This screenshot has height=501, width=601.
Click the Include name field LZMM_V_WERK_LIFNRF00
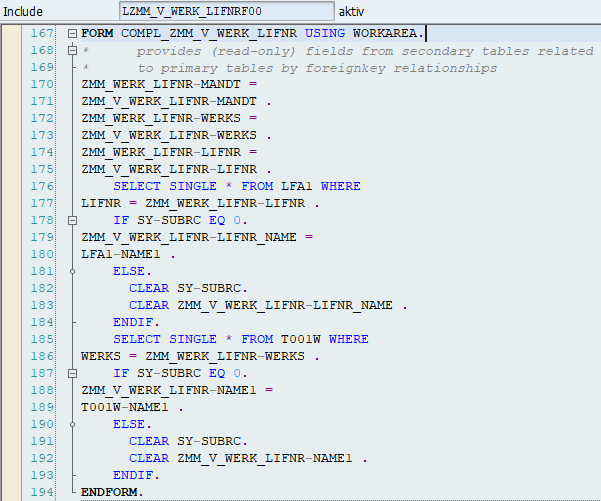(x=227, y=11)
